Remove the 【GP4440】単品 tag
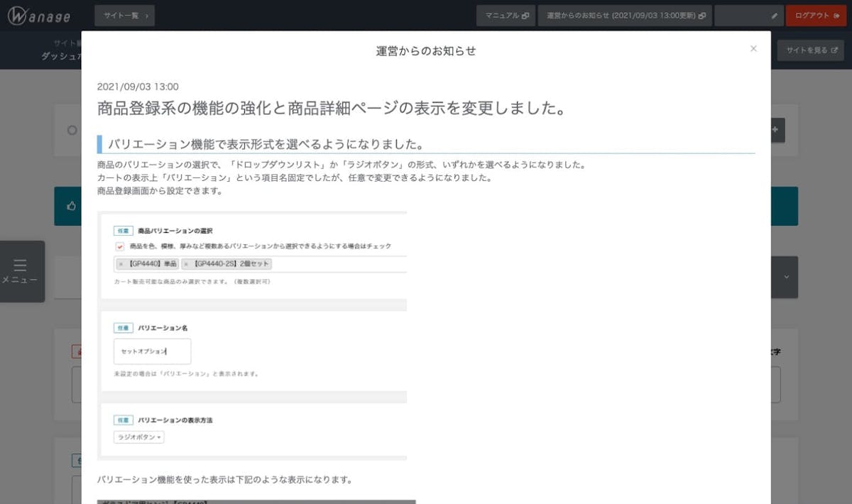The image size is (852, 504). click(121, 264)
